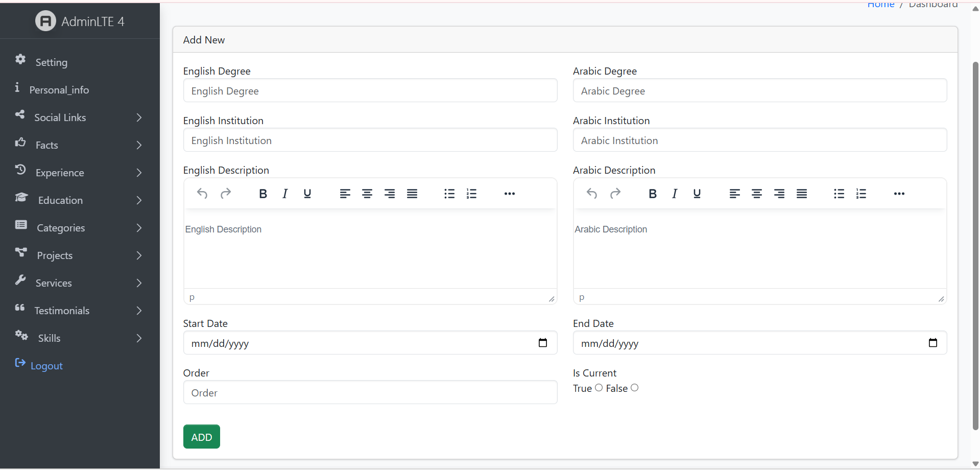Click the Education graduation cap icon
Viewport: 980px width, 470px height.
(21, 197)
